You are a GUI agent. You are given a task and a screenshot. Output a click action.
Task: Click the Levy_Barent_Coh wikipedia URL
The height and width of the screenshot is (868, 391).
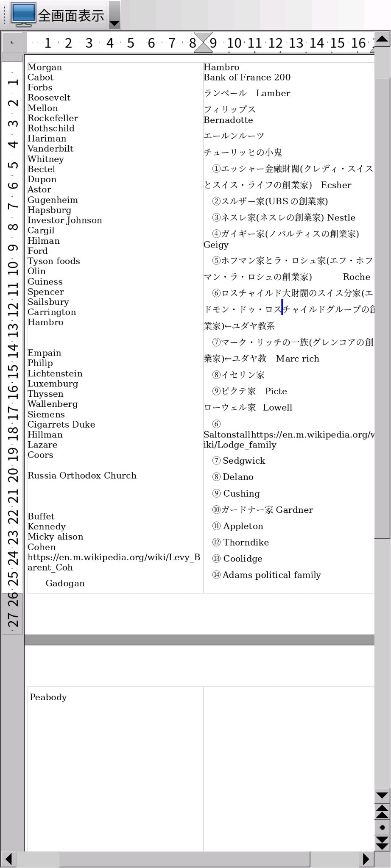click(114, 562)
